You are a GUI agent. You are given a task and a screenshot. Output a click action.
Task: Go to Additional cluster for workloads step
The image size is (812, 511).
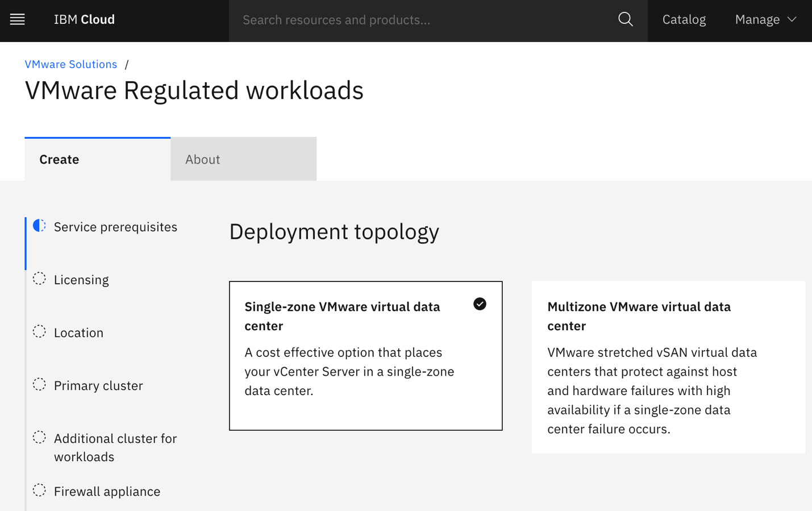pos(115,447)
